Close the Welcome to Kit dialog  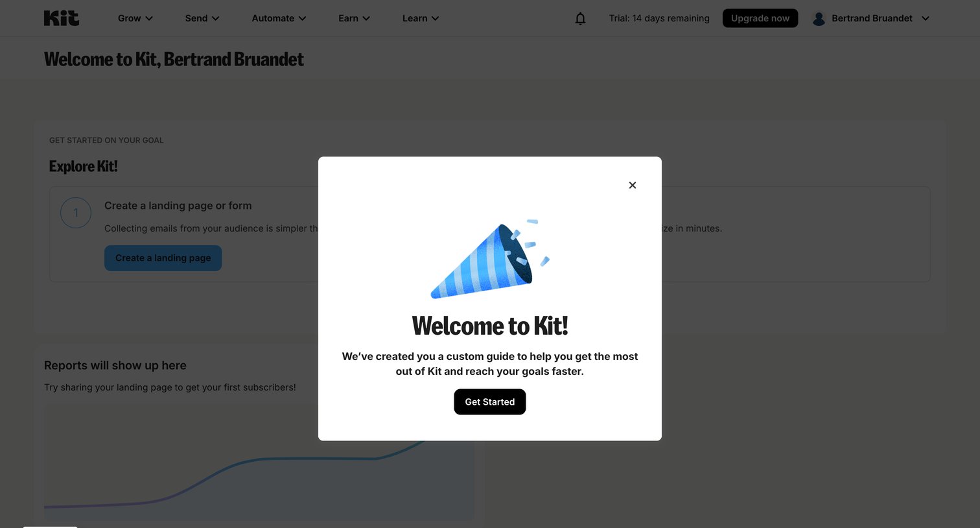[x=633, y=185]
